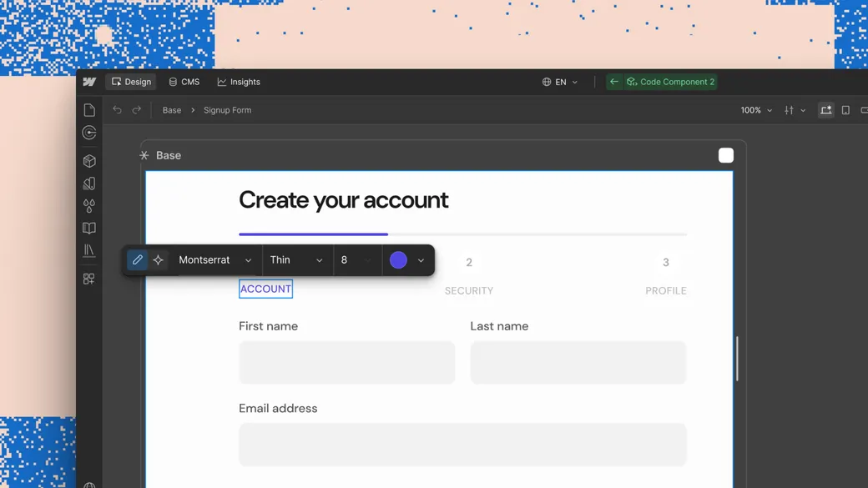Open the Components circular icon in sidebar

click(89, 133)
